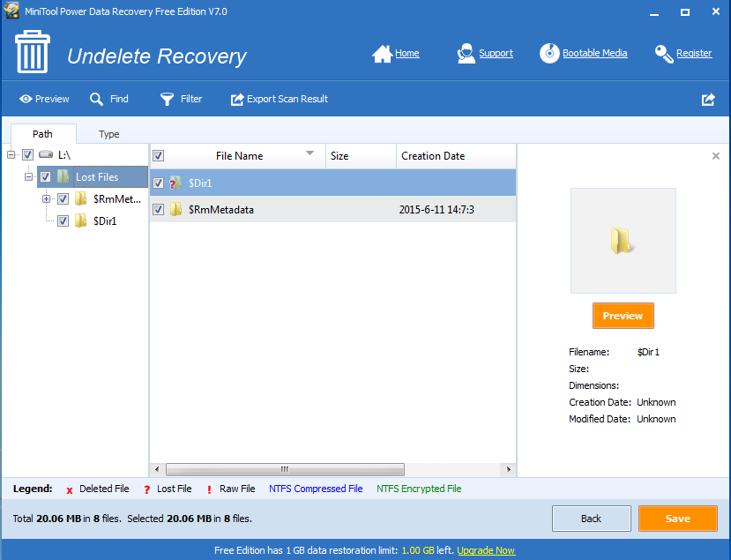
Task: Switch to the Path tab
Action: point(43,134)
